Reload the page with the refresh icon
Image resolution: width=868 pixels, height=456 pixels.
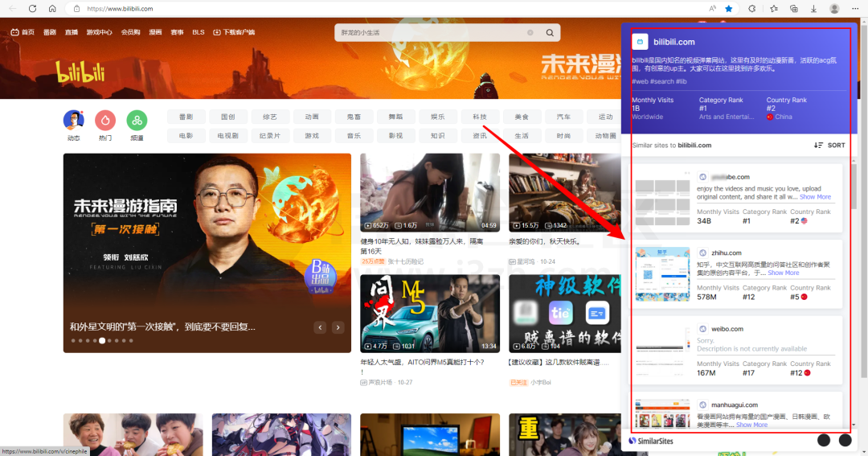coord(33,8)
